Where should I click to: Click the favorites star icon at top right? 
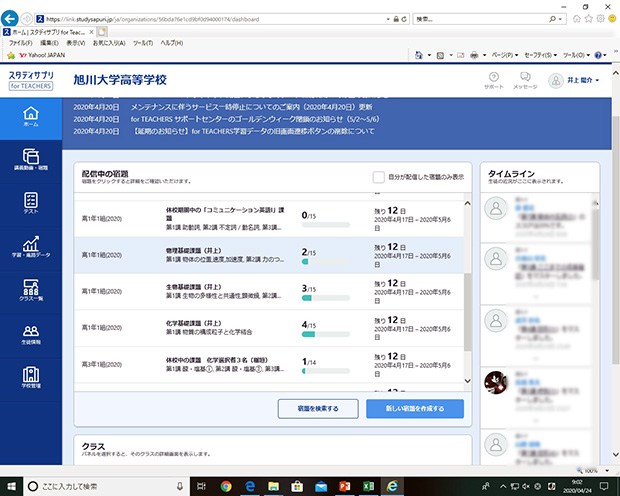coord(589,19)
